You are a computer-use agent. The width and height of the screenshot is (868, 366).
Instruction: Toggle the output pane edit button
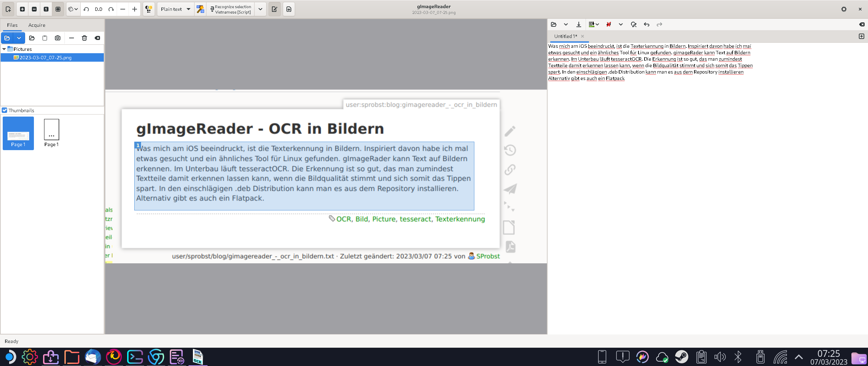(x=274, y=9)
